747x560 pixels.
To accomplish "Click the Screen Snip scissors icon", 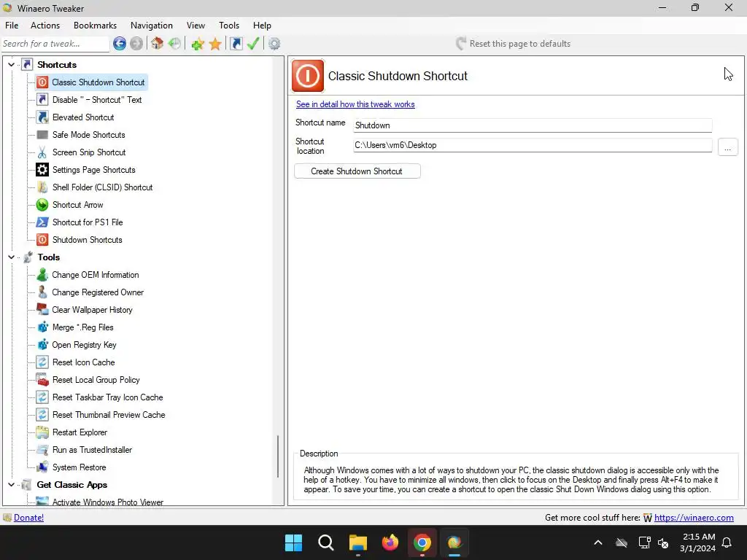I will point(42,152).
